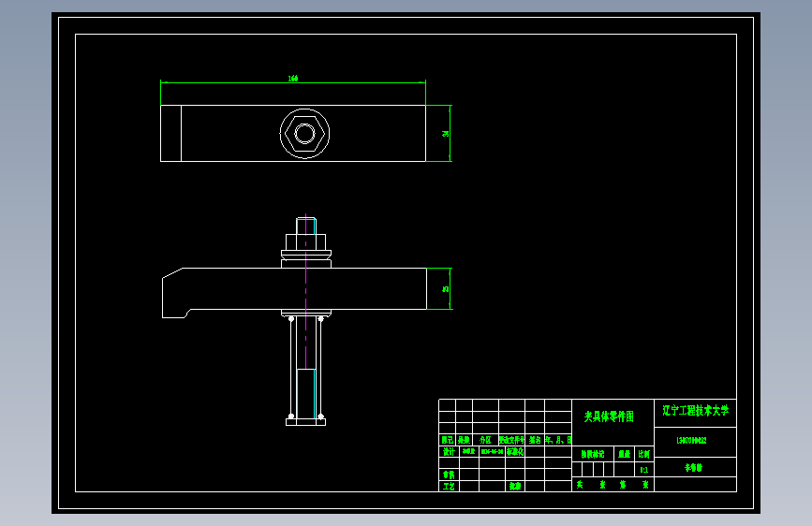Select the 标记 header cell

[448, 440]
